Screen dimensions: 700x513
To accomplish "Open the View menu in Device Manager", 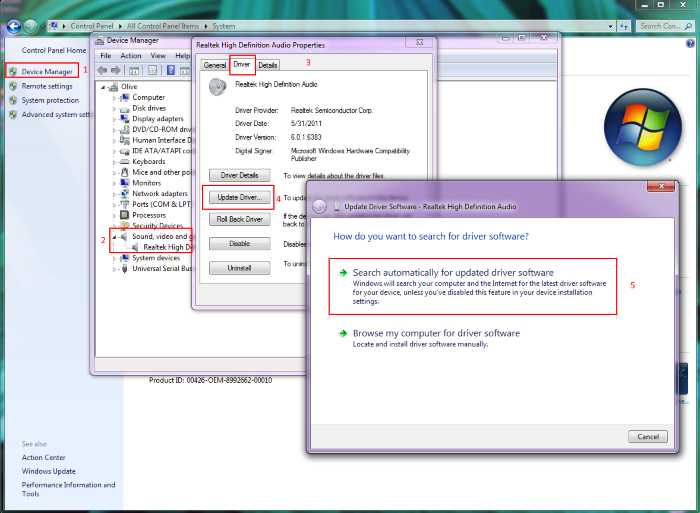I will click(158, 56).
